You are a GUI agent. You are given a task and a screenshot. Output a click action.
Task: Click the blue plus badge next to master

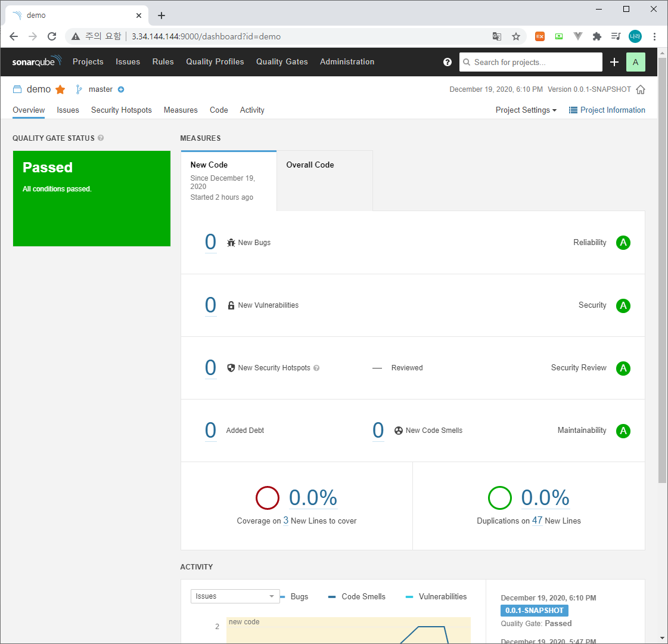(x=121, y=89)
